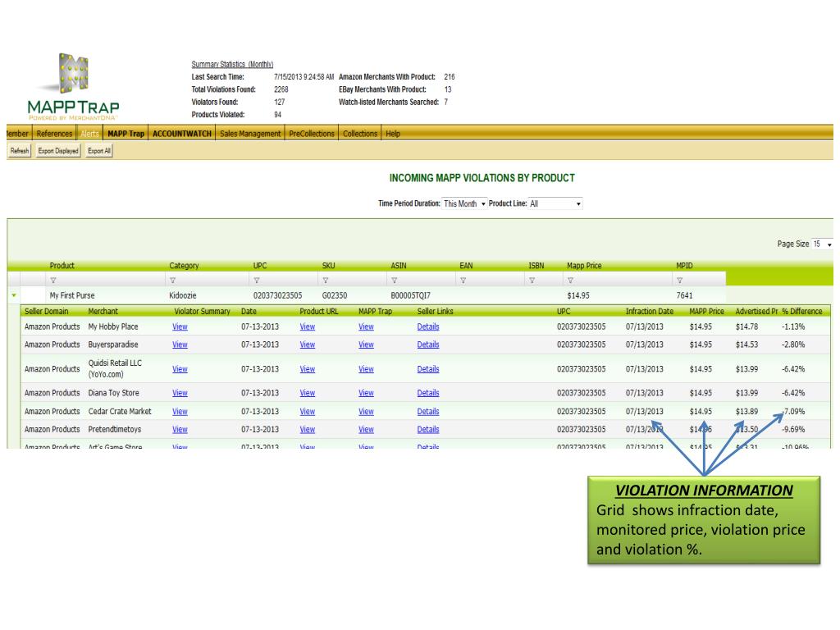Open Details link for My Hobby Place
Screen dimensions: 840x630
[x=428, y=326]
